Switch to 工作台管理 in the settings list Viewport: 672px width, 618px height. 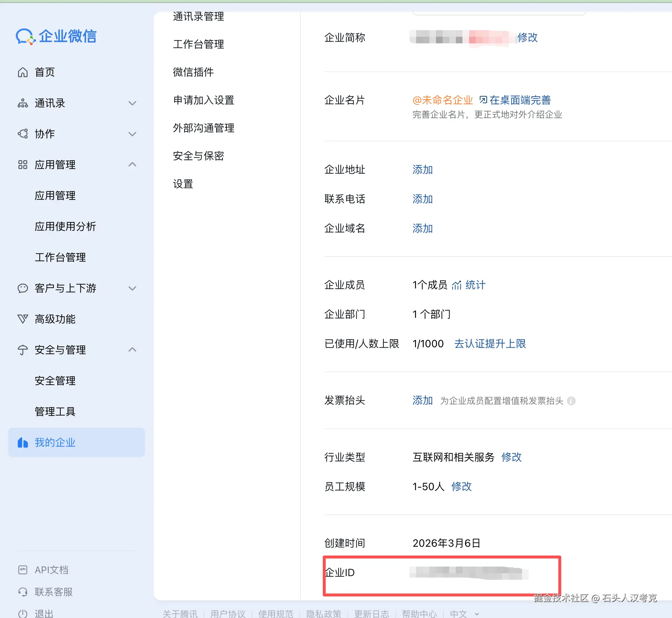pyautogui.click(x=199, y=44)
